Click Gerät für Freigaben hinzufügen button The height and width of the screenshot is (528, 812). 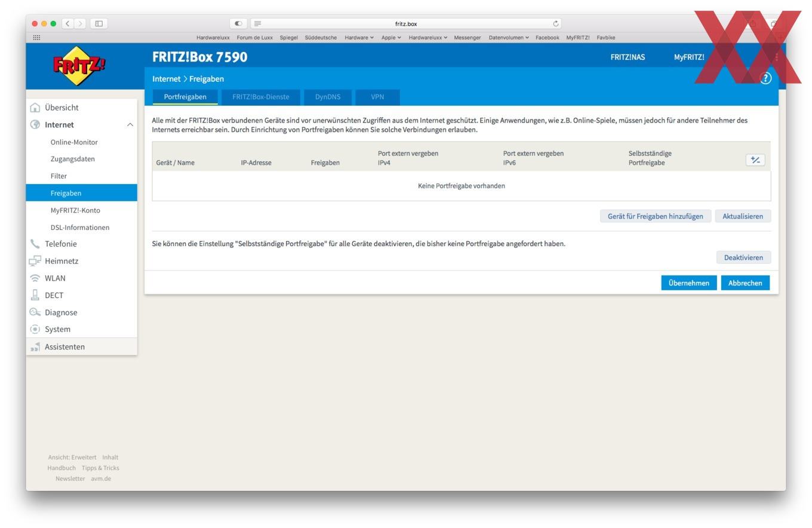[656, 216]
